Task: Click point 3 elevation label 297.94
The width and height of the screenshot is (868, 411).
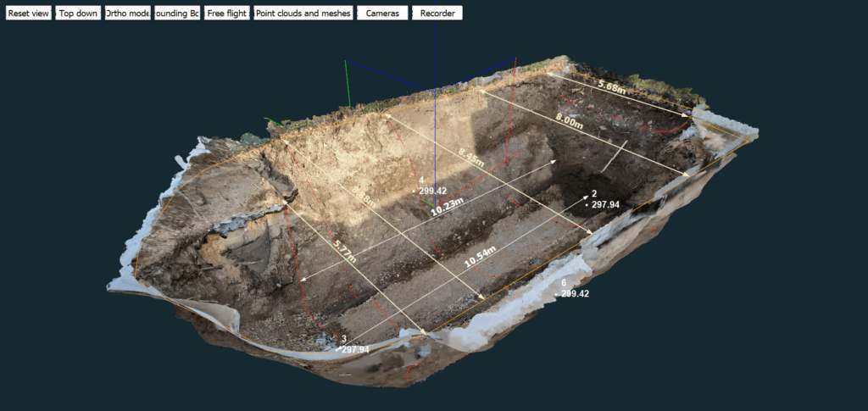Action: (x=355, y=350)
